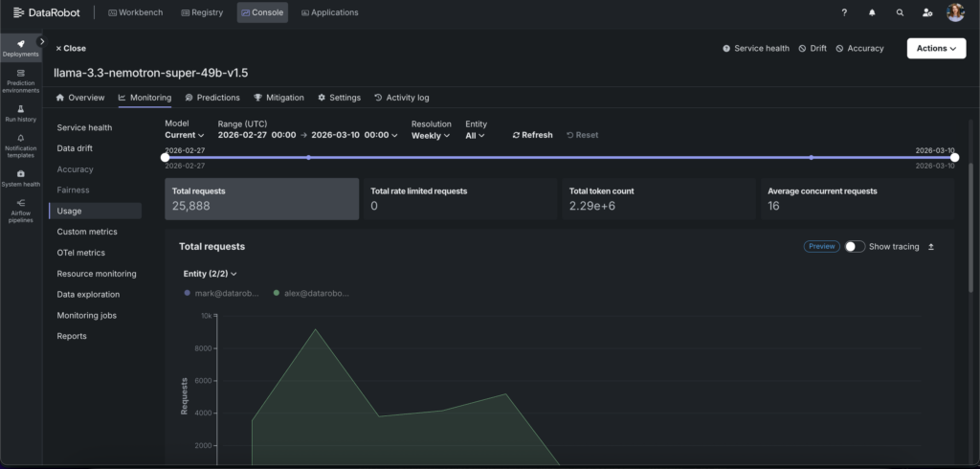Export the Total requests chart
980x469 pixels.
click(931, 247)
